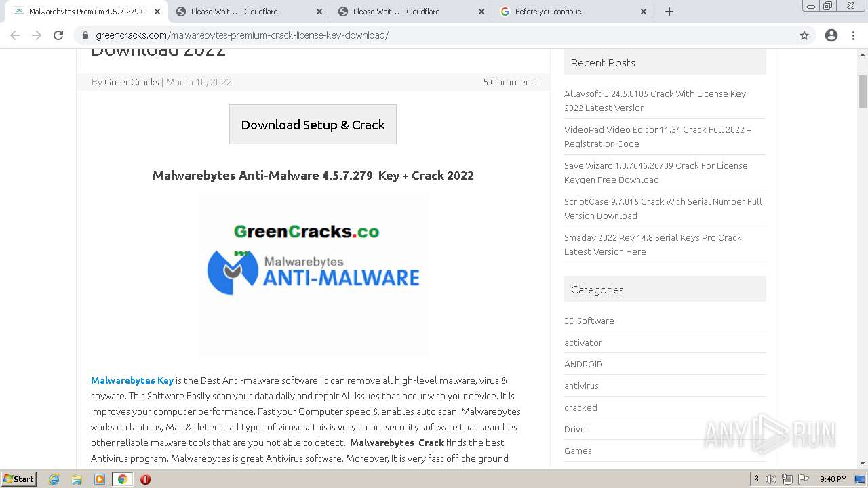Image resolution: width=868 pixels, height=488 pixels.
Task: Open the ANDROID category
Action: (x=583, y=364)
